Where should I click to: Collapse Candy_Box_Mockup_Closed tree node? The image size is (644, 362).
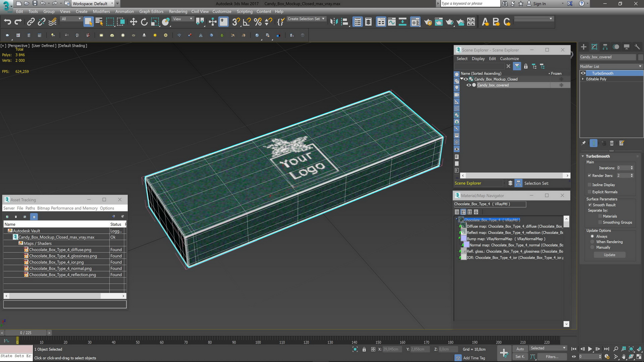point(462,79)
